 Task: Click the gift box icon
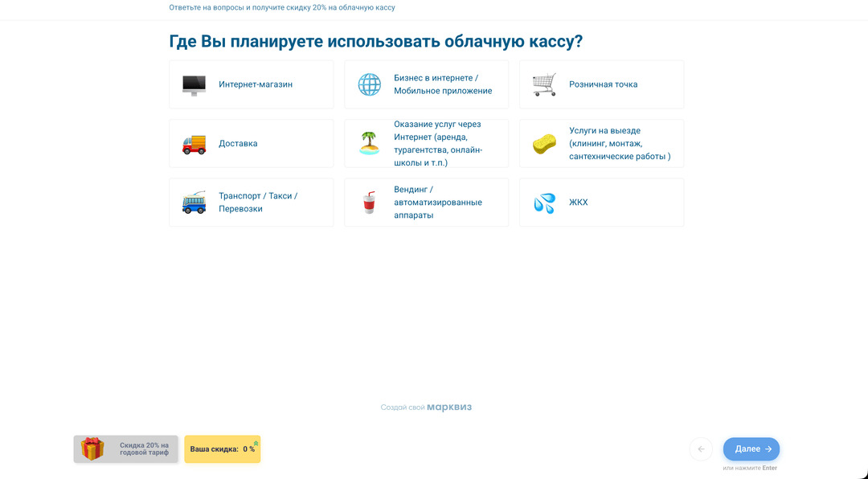92,448
